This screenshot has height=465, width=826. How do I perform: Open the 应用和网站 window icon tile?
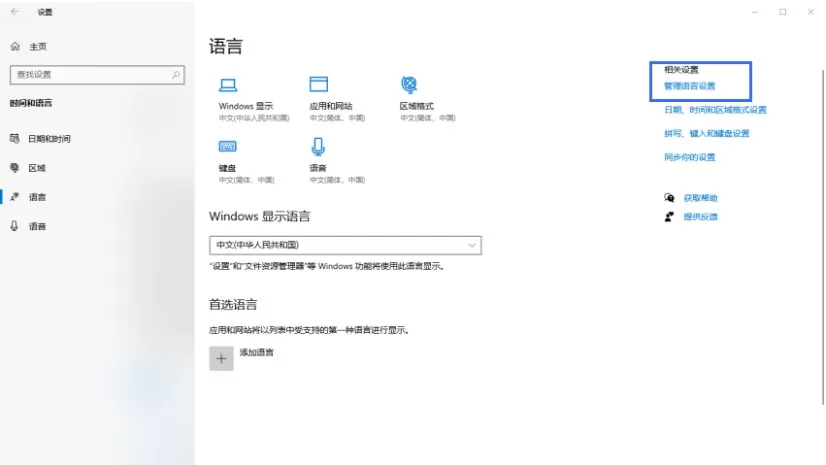(x=318, y=84)
